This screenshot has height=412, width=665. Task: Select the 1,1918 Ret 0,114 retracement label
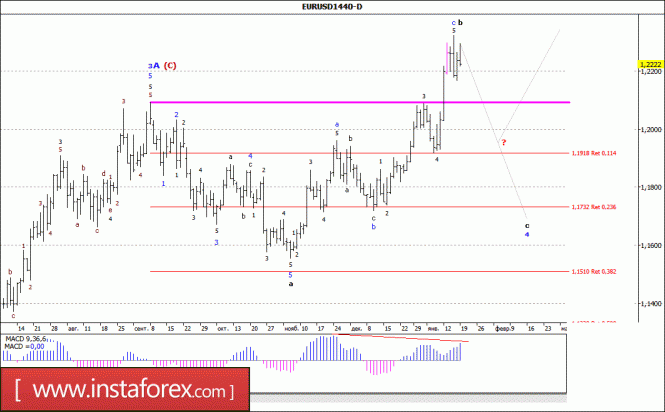(x=594, y=153)
